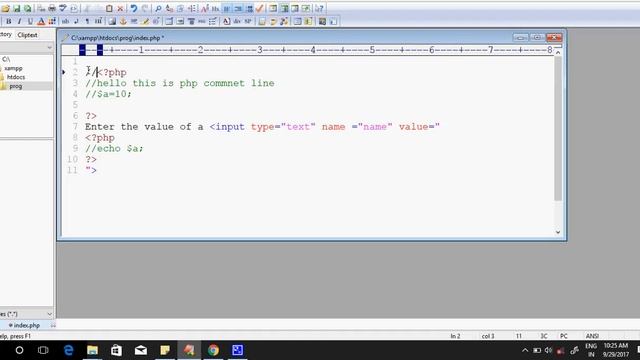
Task: Open the Set Font icon
Action: point(204,8)
